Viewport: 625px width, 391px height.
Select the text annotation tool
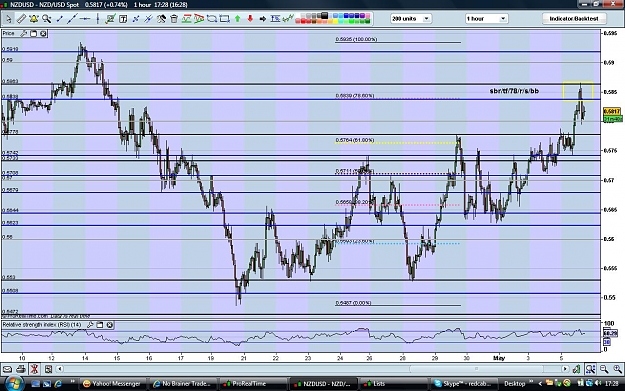(x=123, y=19)
